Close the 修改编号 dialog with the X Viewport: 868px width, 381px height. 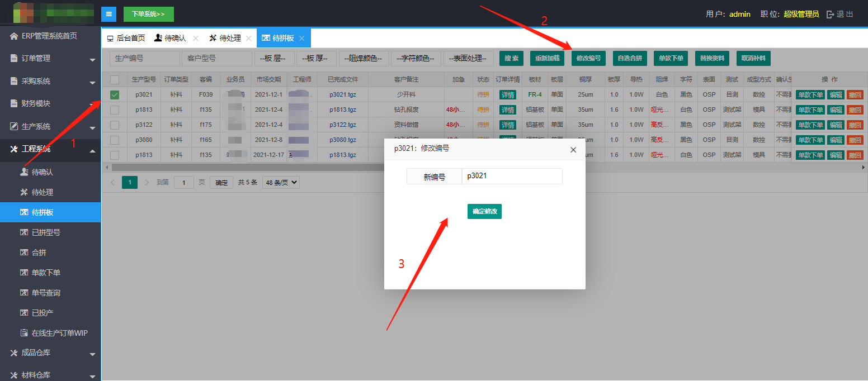[573, 150]
